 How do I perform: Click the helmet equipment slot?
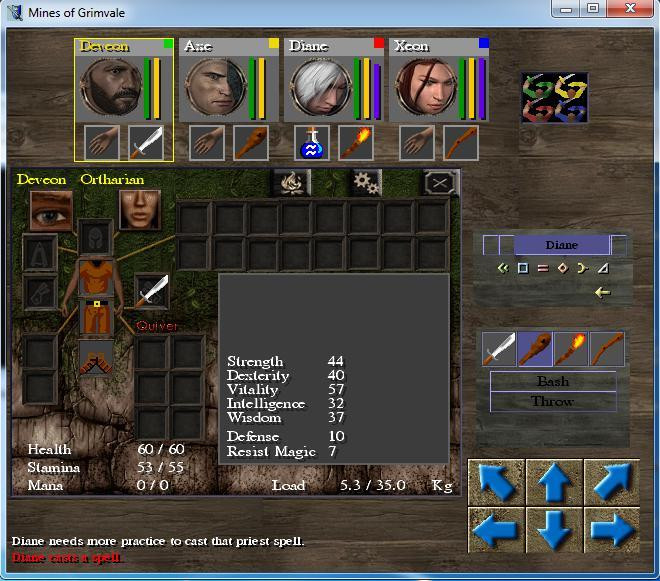coord(96,238)
